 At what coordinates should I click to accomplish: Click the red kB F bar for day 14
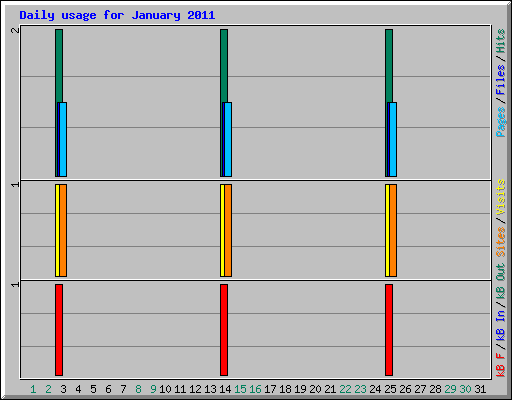coord(224,330)
